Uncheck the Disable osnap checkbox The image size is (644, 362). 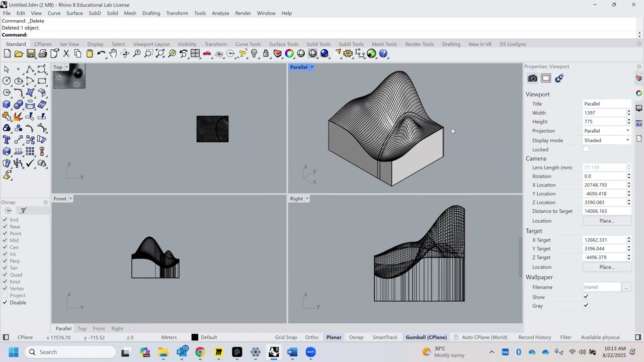tap(5, 303)
